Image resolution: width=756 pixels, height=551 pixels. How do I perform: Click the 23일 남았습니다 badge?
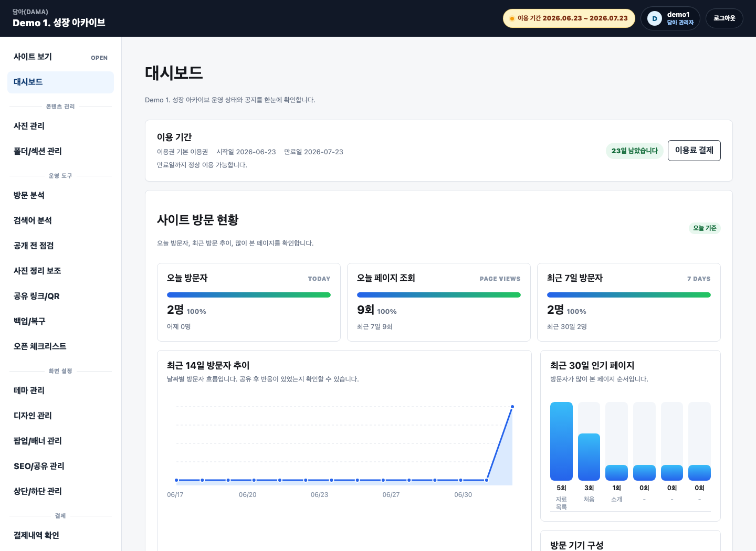[x=634, y=151]
